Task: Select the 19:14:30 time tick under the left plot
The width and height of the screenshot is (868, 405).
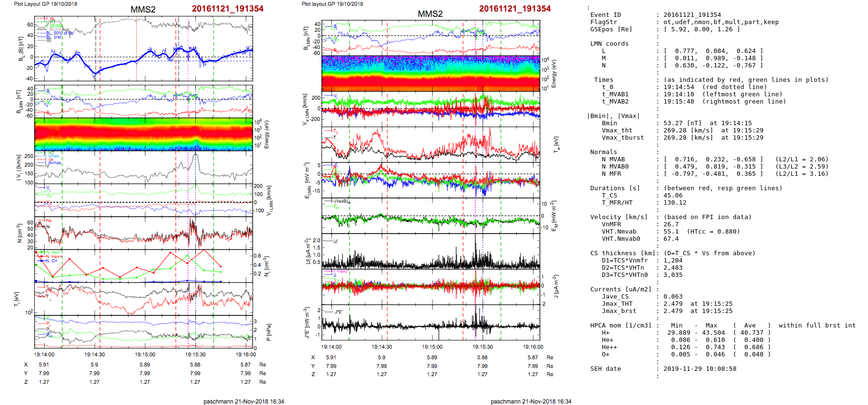Action: [x=94, y=354]
